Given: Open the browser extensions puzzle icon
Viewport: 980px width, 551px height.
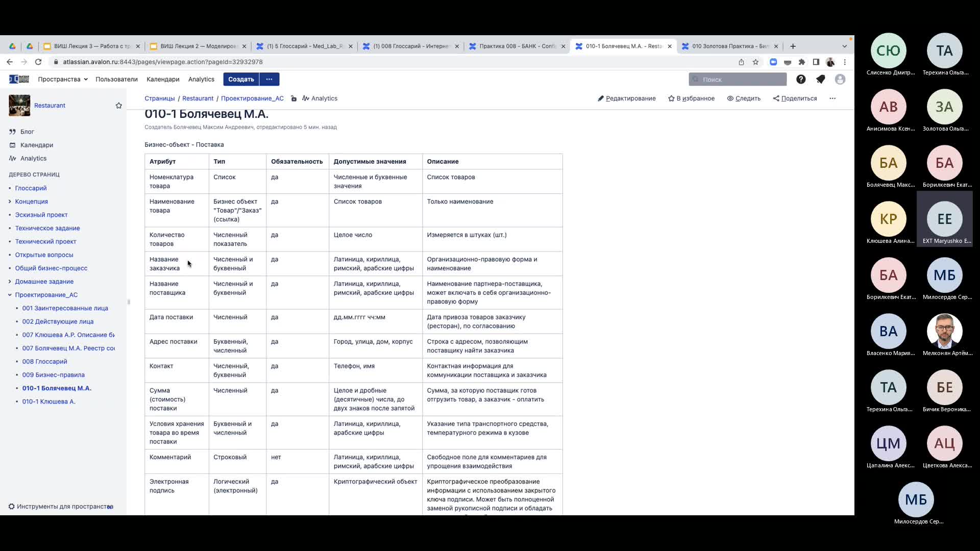Looking at the screenshot, I should [x=802, y=62].
